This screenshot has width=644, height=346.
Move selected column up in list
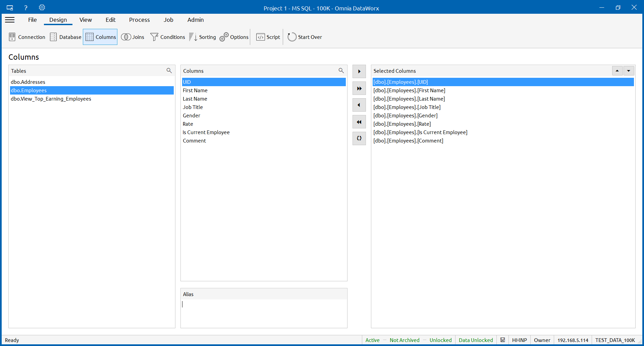617,71
